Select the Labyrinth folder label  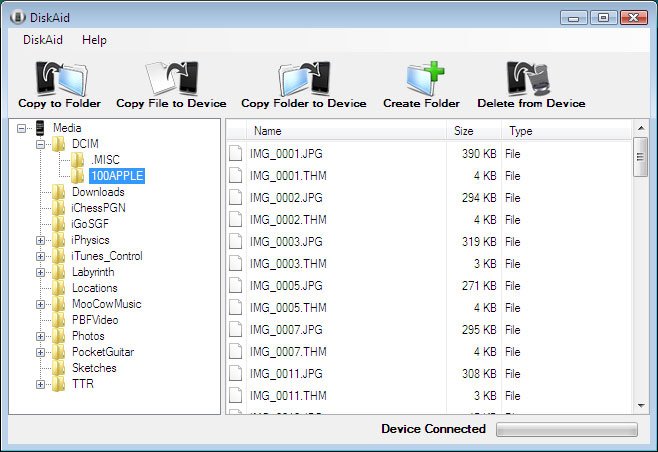[93, 272]
